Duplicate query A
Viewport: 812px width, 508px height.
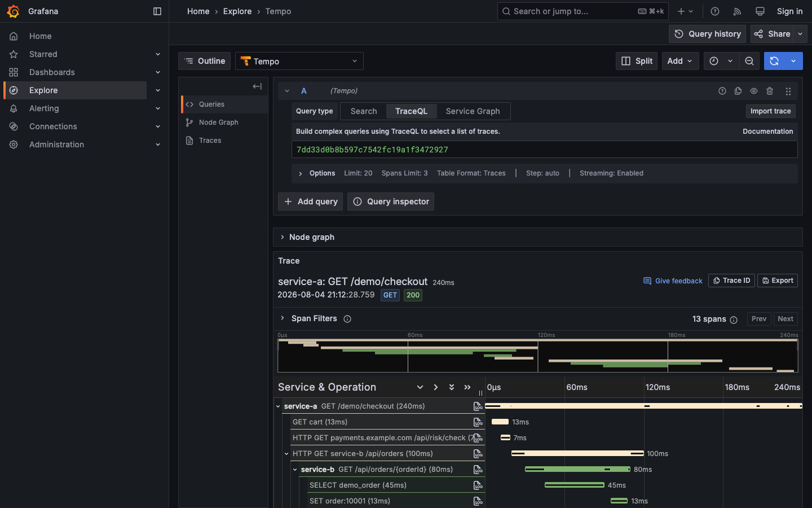point(738,91)
